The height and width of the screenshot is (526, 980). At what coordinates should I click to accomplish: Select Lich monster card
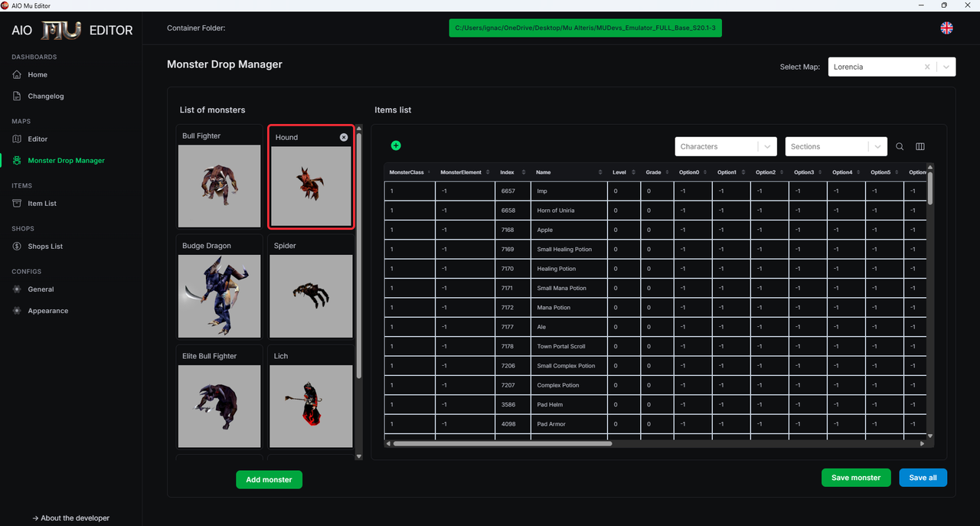click(x=311, y=397)
